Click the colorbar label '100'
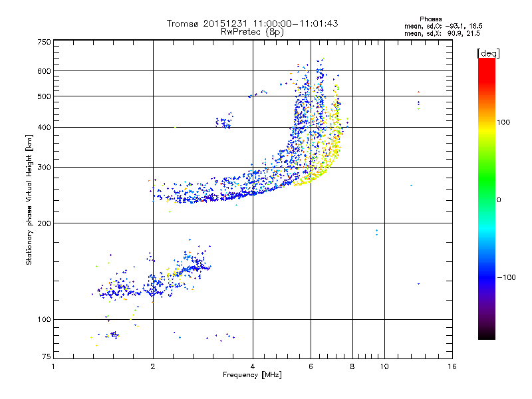The height and width of the screenshot is (399, 532). tap(503, 122)
